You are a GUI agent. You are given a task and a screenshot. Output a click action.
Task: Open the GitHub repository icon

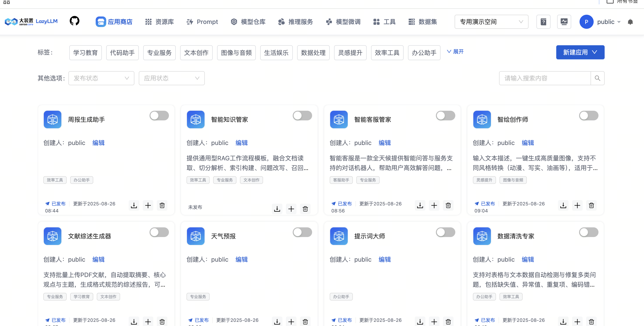tap(74, 21)
